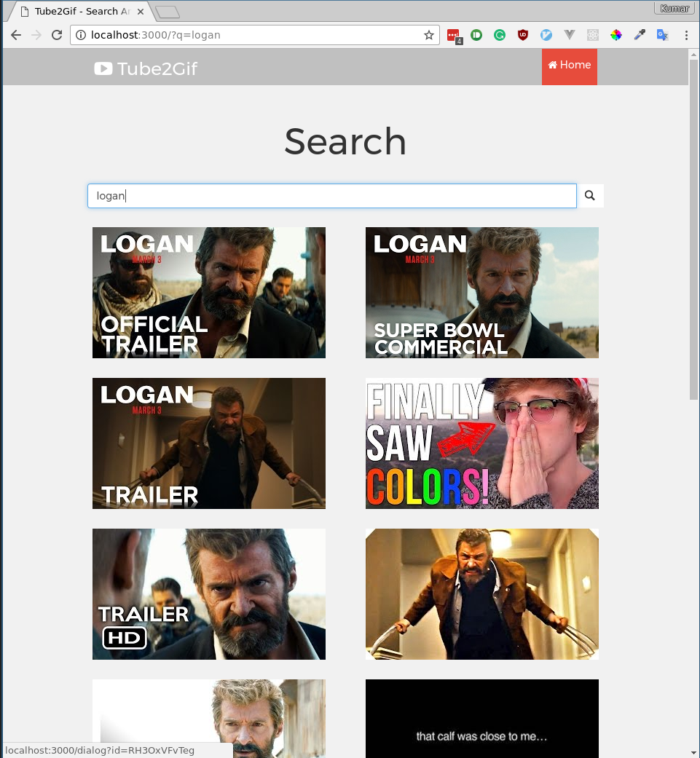
Task: Click the Tube2Gif play-button logo
Action: (x=103, y=68)
